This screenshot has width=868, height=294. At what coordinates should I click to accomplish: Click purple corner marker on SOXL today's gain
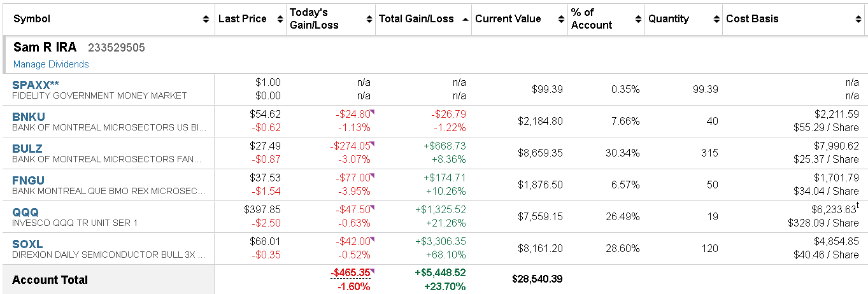(373, 239)
